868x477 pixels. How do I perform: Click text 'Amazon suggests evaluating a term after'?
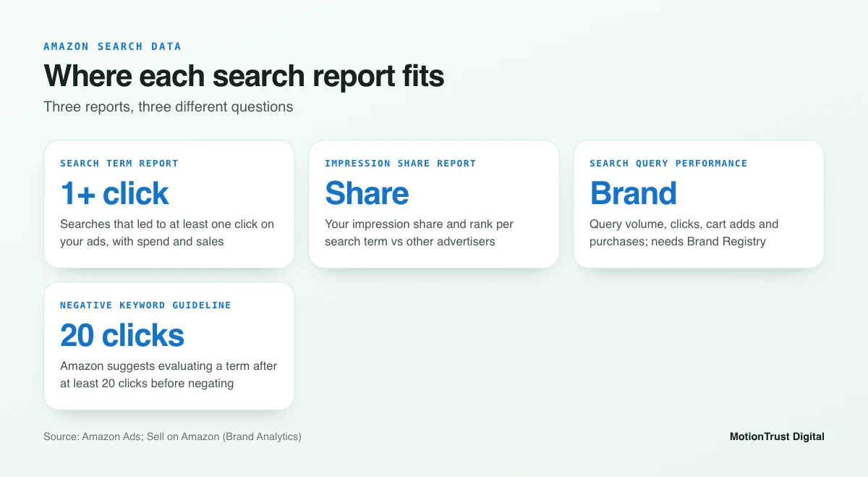pos(169,366)
